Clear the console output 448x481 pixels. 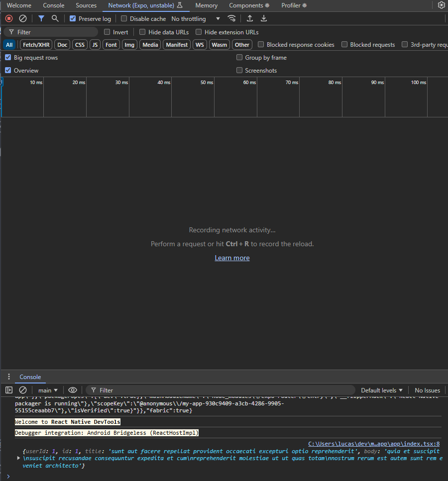pos(23,390)
